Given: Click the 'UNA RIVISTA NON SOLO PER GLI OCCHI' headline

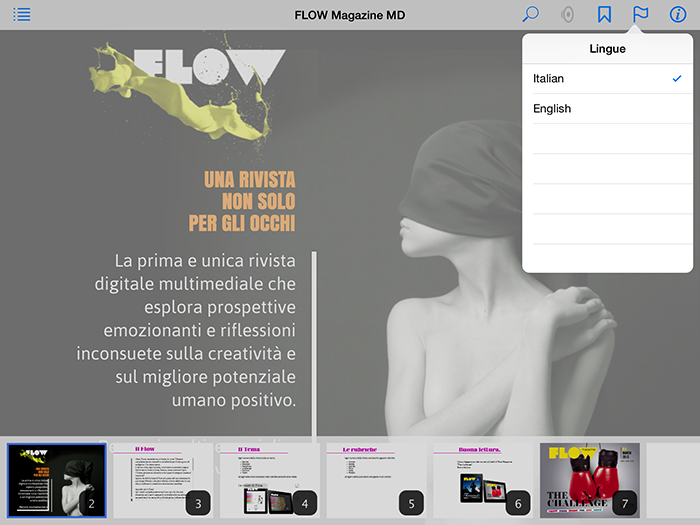Looking at the screenshot, I should [242, 201].
